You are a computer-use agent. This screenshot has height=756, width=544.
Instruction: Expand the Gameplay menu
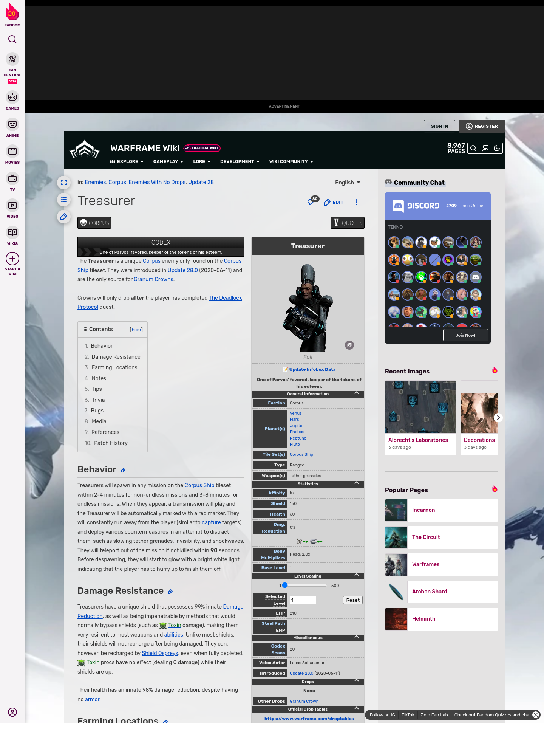click(168, 161)
